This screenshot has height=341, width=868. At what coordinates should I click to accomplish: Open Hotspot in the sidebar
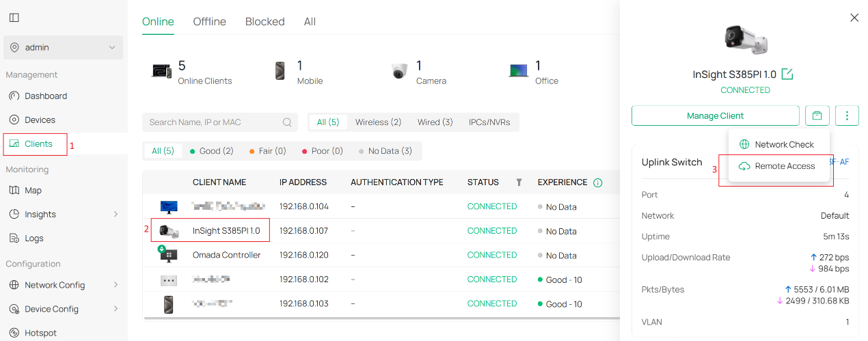(x=40, y=333)
